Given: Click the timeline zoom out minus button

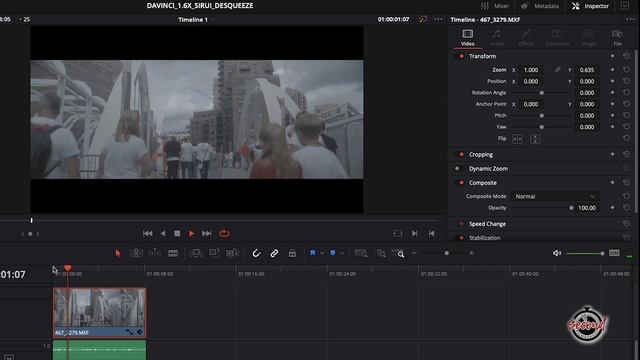Looking at the screenshot, I should (x=414, y=253).
